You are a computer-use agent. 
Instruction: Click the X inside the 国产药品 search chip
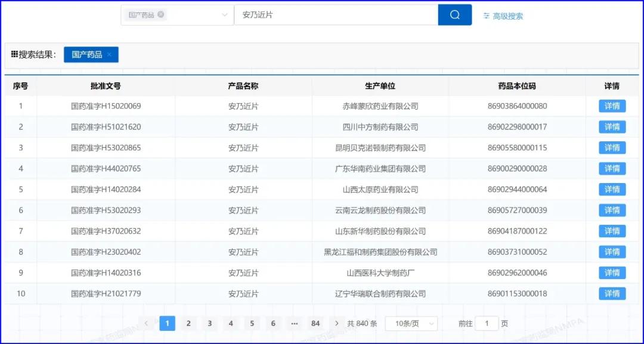tap(161, 14)
